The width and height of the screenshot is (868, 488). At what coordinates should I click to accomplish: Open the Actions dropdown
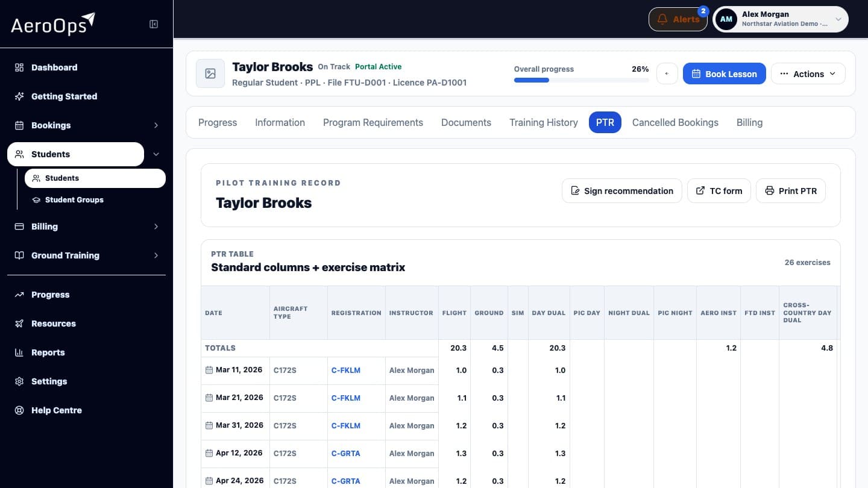(808, 74)
